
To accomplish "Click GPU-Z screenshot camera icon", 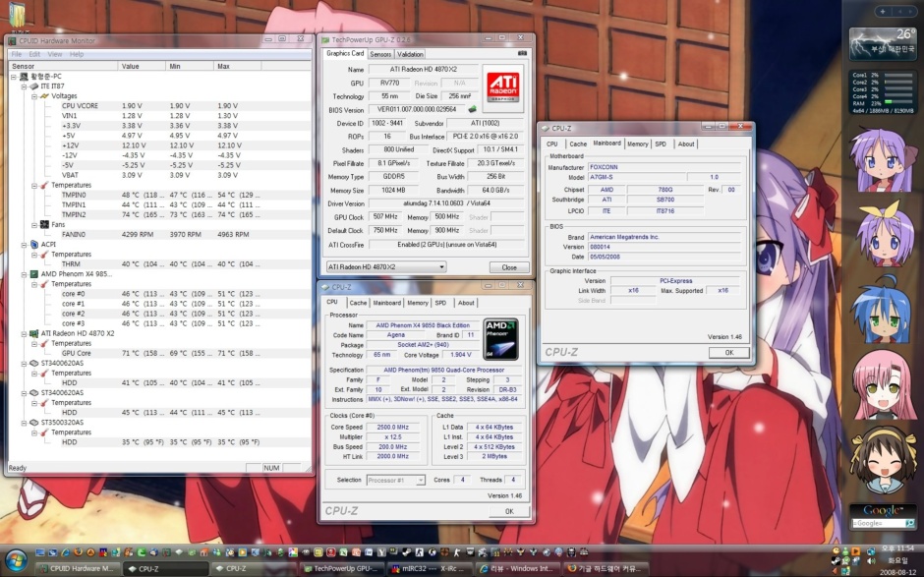I will (x=522, y=53).
